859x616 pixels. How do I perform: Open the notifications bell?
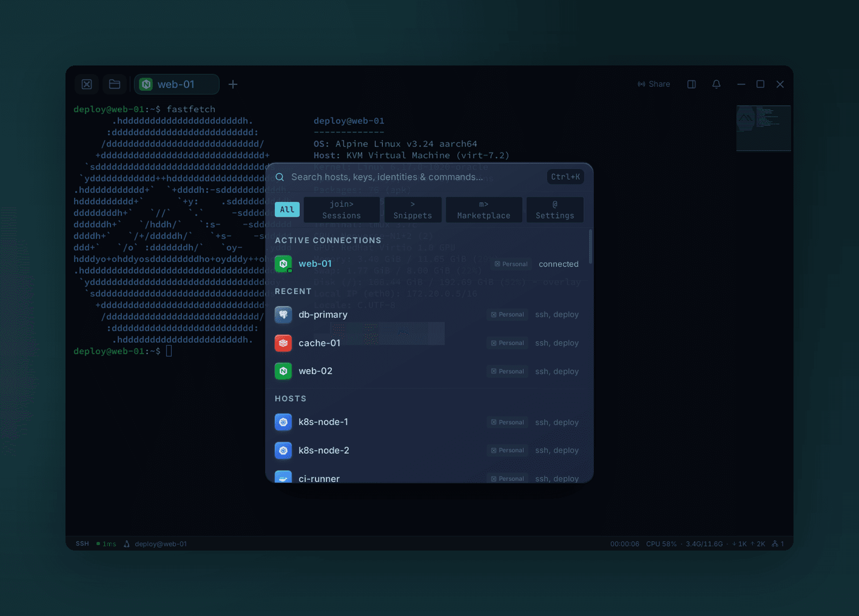click(x=716, y=84)
